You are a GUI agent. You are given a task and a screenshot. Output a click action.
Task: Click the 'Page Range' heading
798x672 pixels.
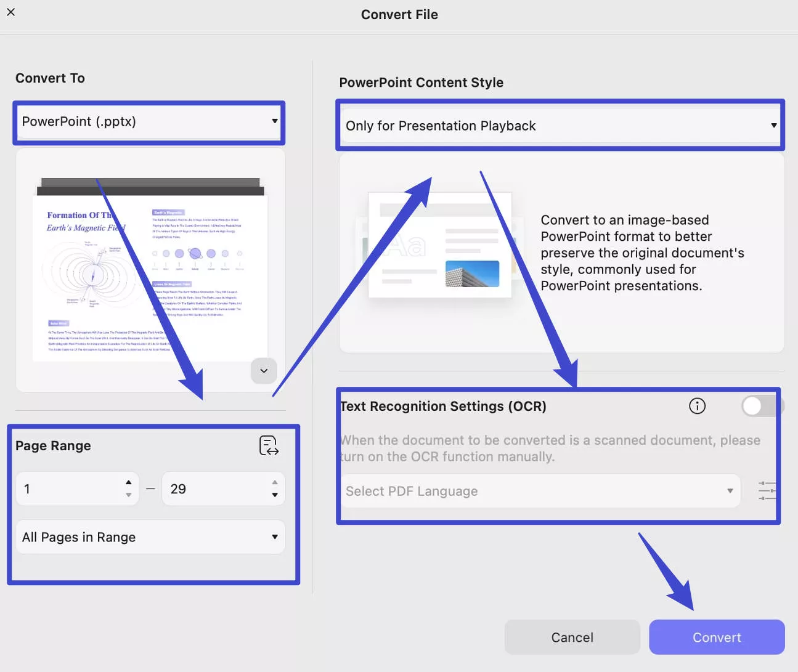coord(53,446)
